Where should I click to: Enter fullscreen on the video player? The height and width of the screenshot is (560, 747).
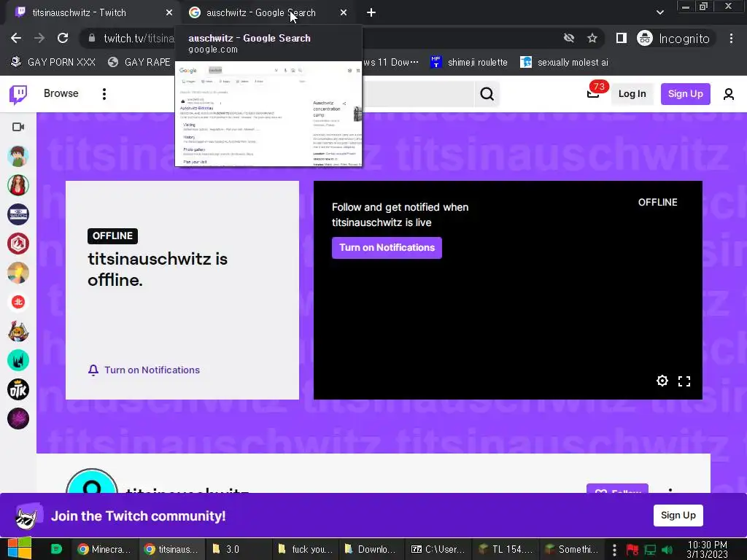pos(684,381)
